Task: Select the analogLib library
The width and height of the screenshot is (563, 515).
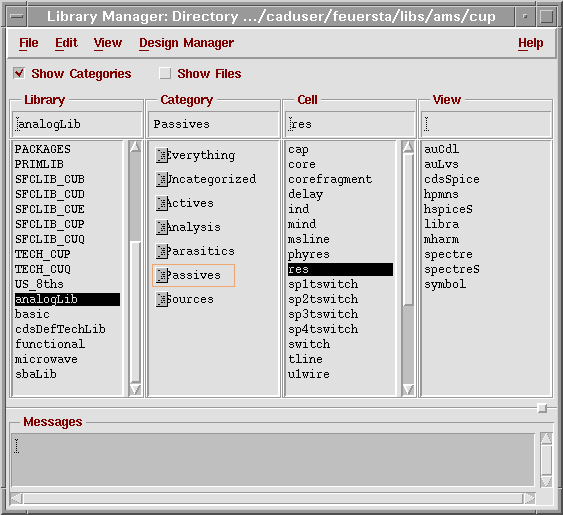Action: pyautogui.click(x=67, y=300)
